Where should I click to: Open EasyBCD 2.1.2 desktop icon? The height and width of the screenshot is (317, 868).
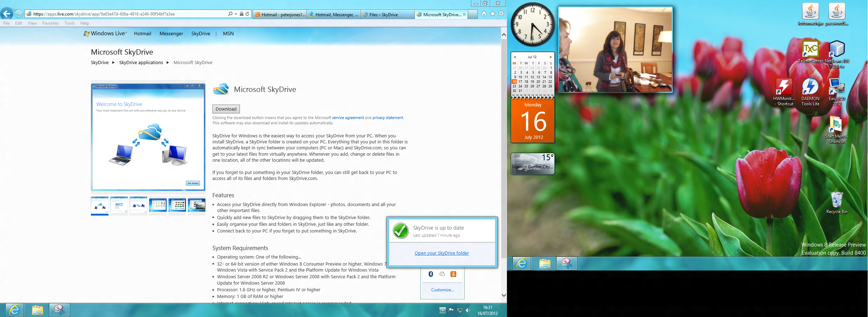(837, 92)
